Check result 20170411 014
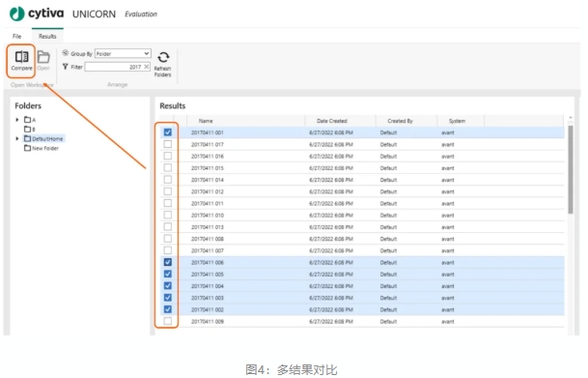 tap(168, 180)
